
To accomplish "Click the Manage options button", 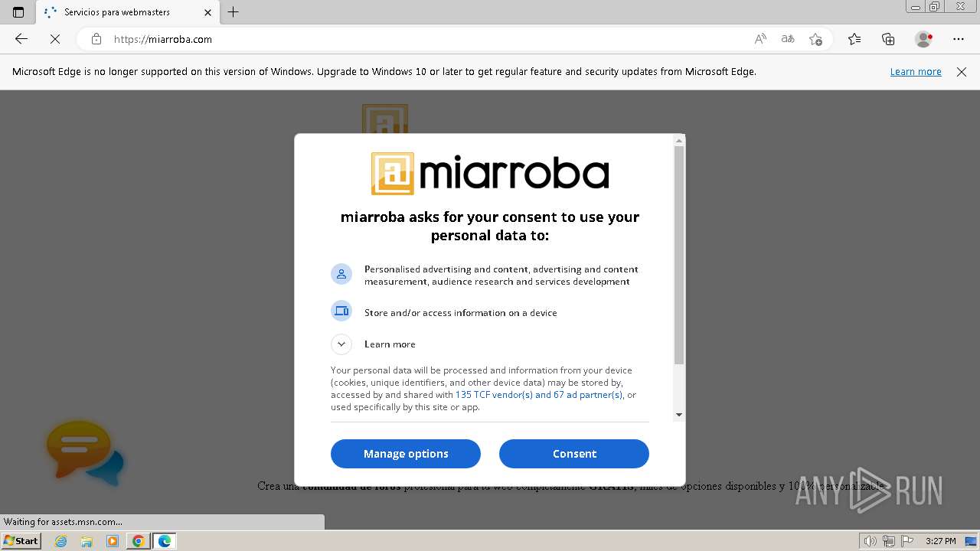I will click(406, 454).
